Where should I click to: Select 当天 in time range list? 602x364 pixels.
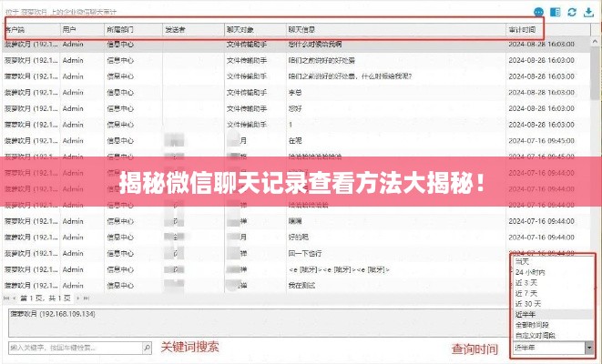pyautogui.click(x=522, y=261)
